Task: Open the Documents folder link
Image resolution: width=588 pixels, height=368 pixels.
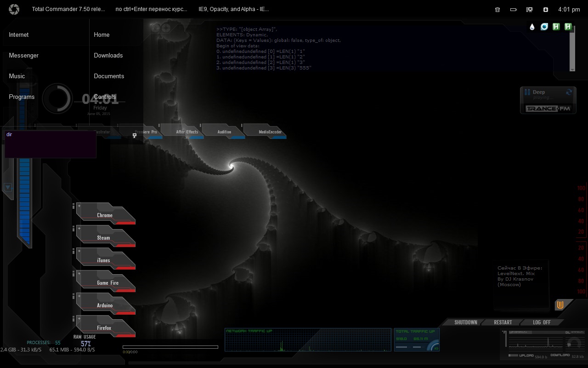Action: pos(109,76)
